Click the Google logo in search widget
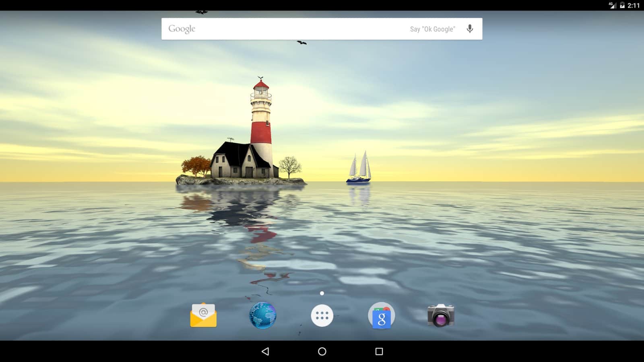This screenshot has height=362, width=644. (182, 29)
